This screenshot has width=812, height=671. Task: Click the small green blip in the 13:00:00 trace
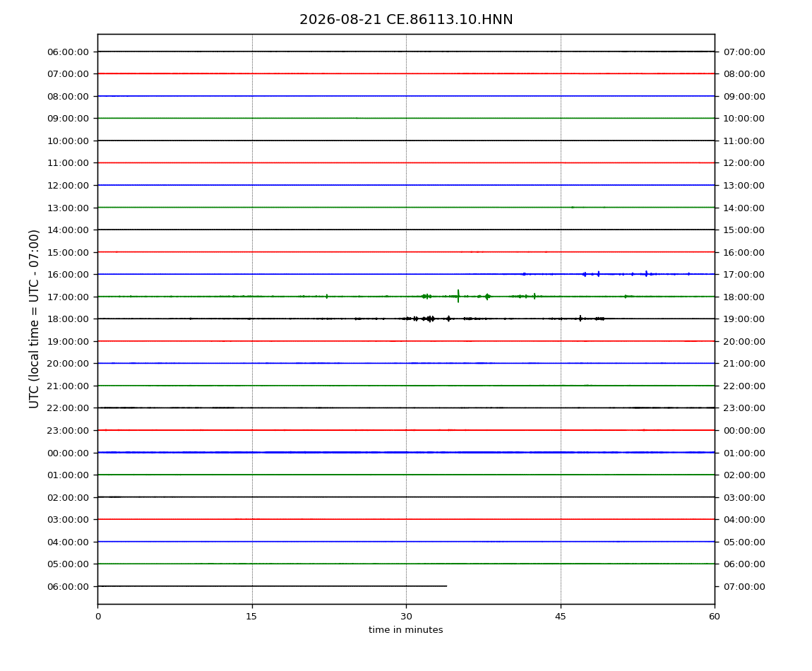pyautogui.click(x=572, y=207)
